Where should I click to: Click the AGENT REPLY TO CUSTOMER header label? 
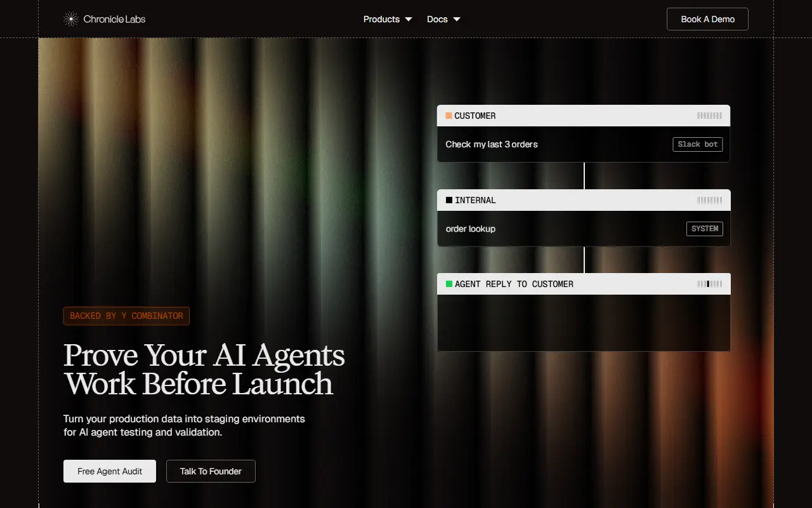tap(514, 284)
